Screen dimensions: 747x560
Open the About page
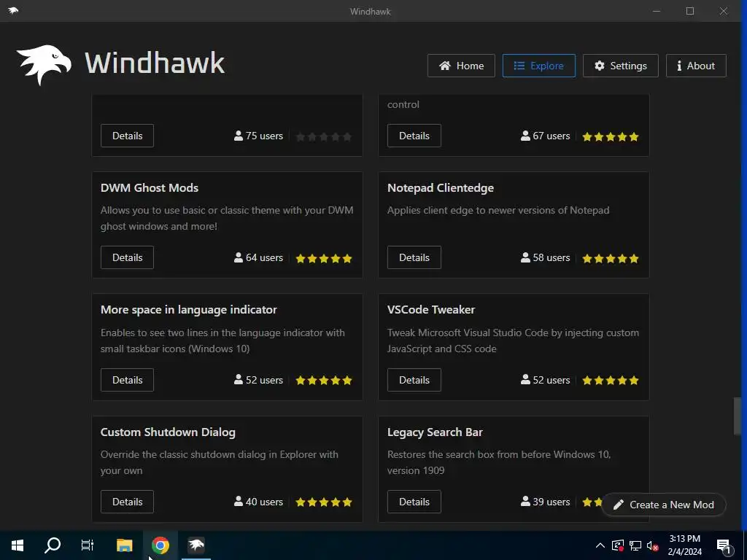pos(695,66)
